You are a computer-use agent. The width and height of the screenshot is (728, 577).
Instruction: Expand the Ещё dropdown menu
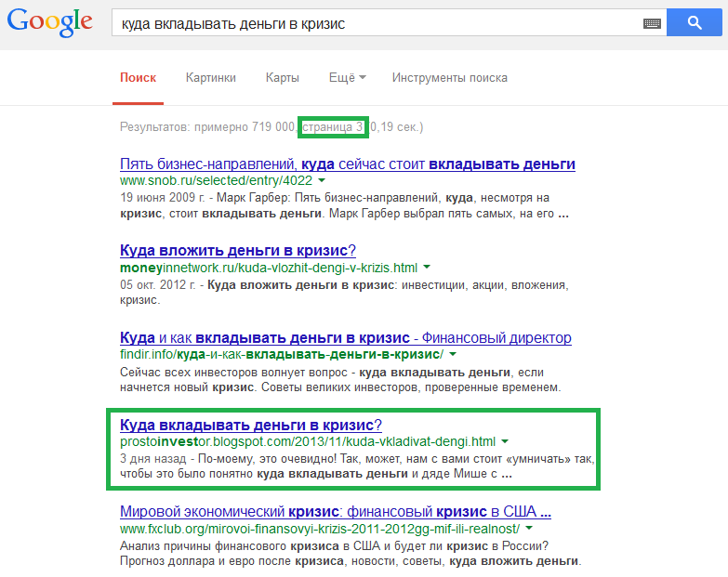tap(347, 78)
